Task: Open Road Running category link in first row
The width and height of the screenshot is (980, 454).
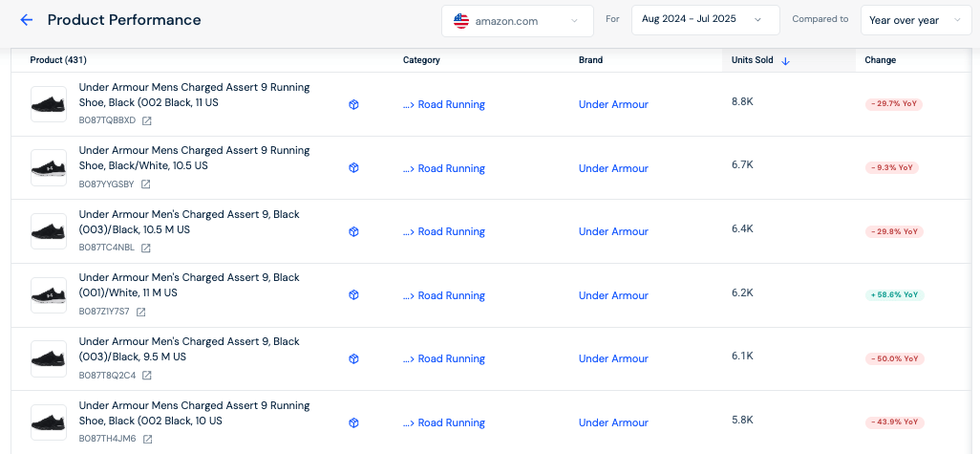Action: [451, 104]
